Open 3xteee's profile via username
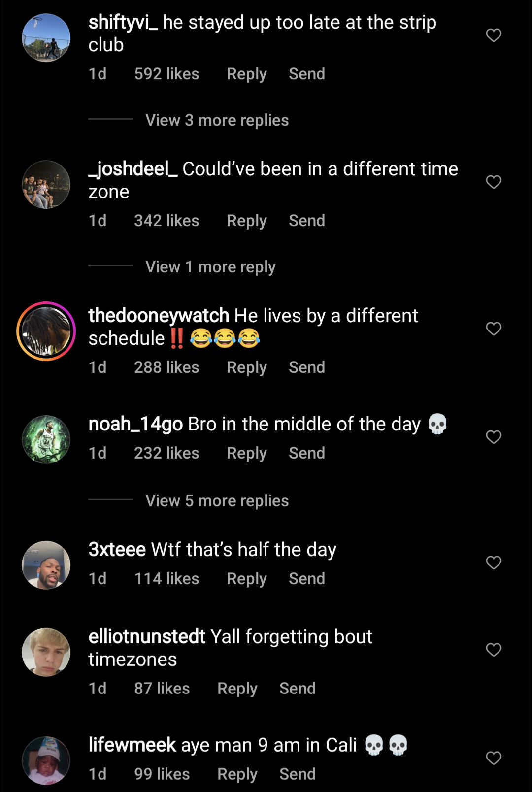 click(117, 550)
